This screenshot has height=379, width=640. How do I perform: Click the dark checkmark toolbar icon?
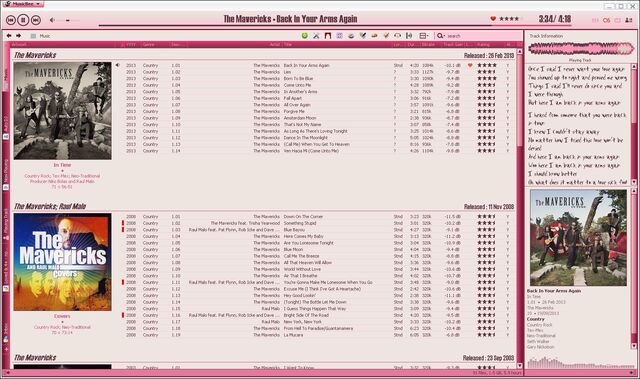pos(362,36)
